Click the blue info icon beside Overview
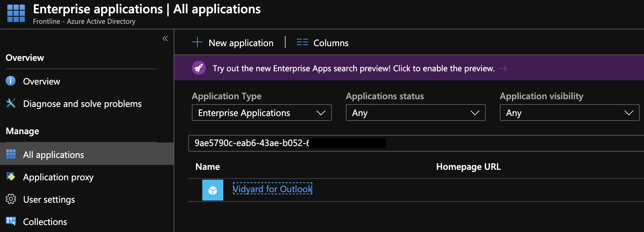 (11, 81)
